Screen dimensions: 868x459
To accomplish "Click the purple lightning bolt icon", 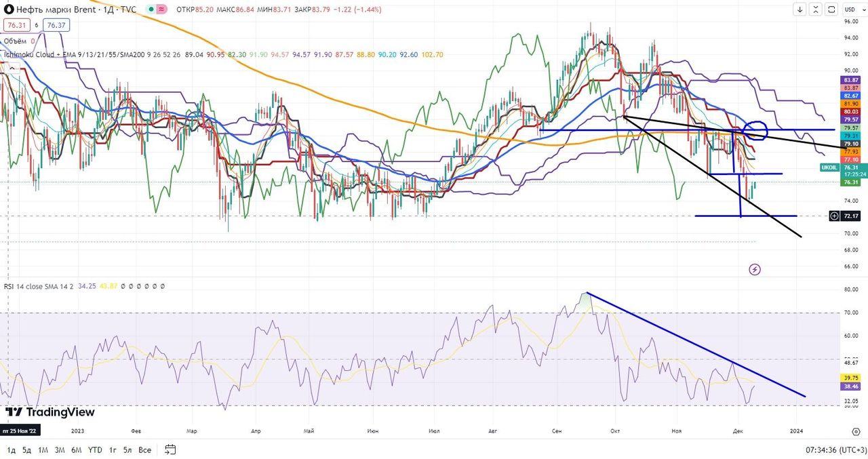I will coord(755,270).
